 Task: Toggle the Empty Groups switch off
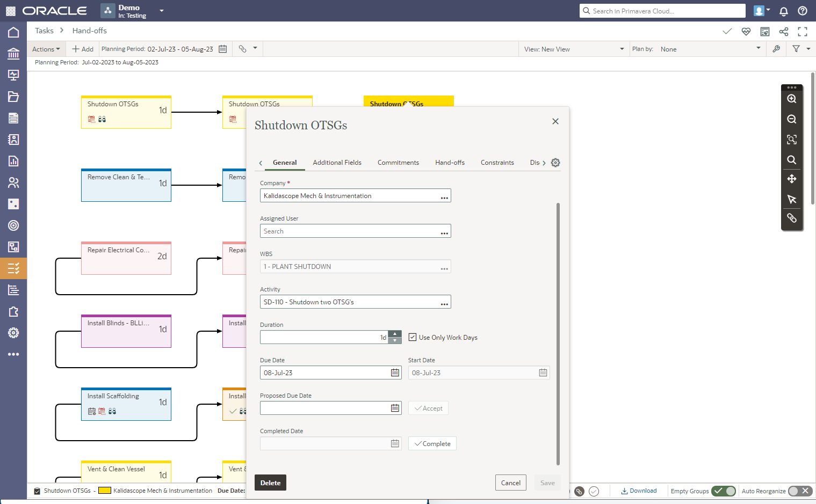click(x=724, y=491)
